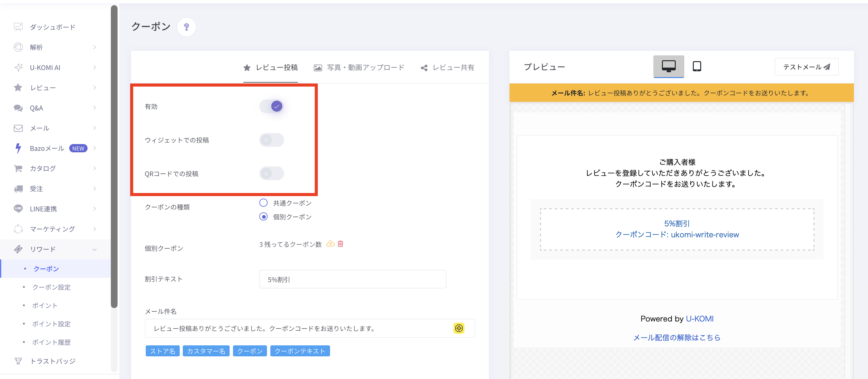This screenshot has height=379, width=868.
Task: Select the 共通クーポン radio button
Action: (264, 203)
